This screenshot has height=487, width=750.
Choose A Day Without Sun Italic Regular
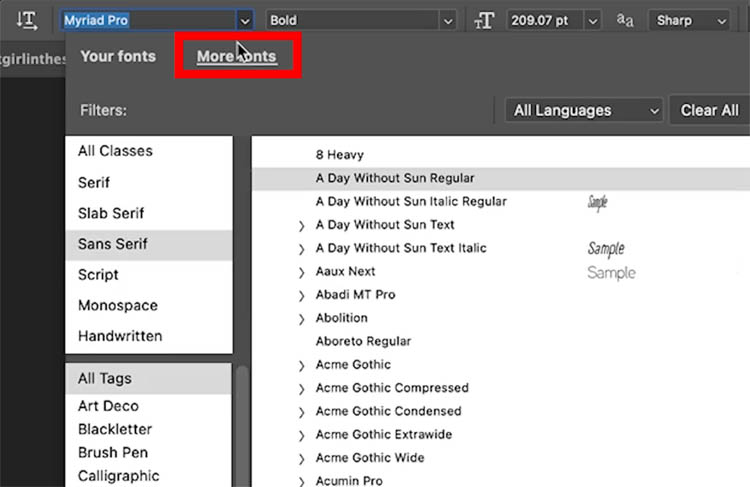coord(501,201)
